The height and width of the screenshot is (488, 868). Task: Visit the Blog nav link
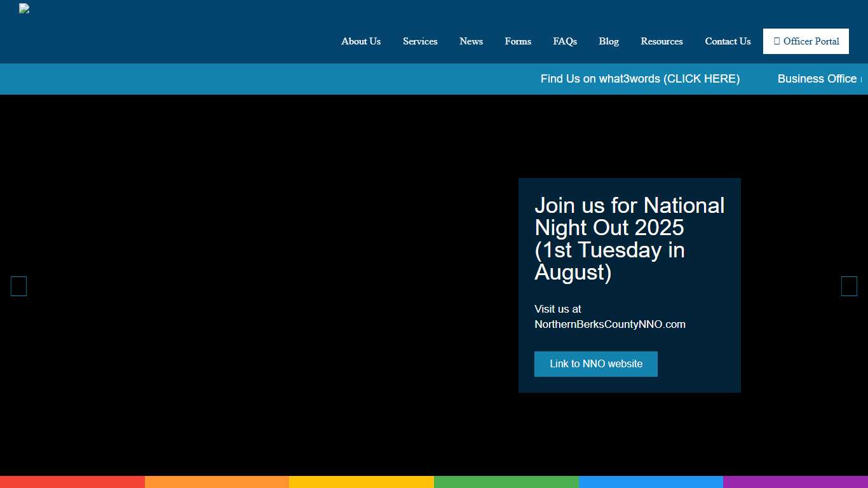[608, 41]
